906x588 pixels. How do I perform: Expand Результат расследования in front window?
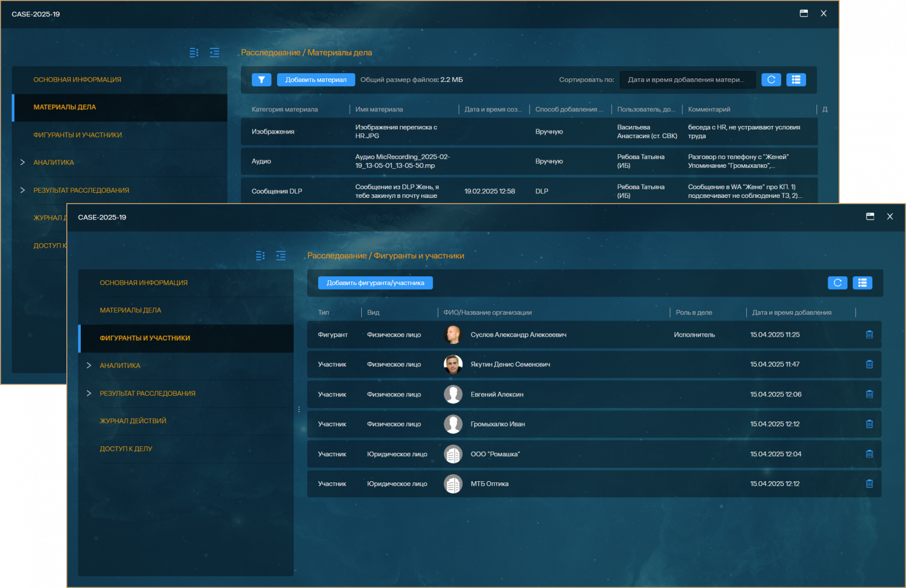89,393
